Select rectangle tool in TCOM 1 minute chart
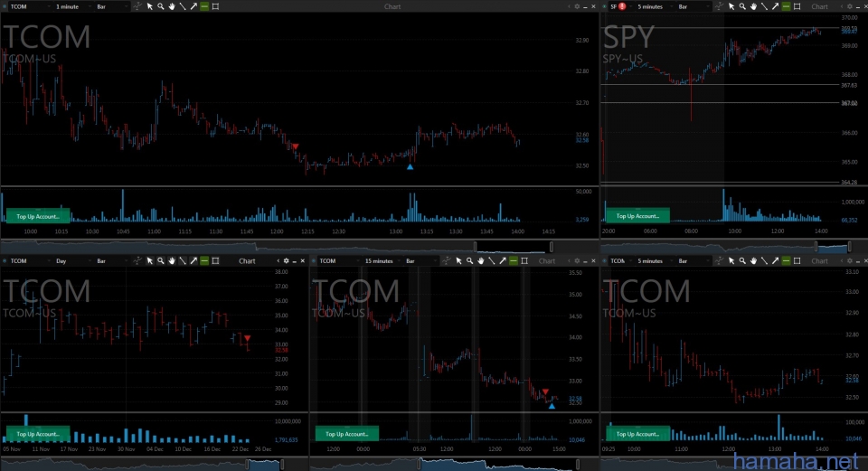The image size is (868, 471). [x=216, y=6]
